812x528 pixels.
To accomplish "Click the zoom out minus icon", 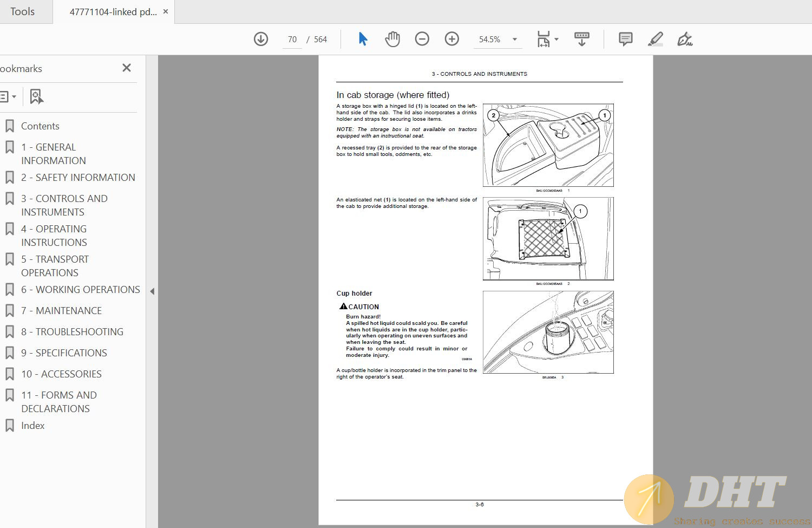I will tap(422, 39).
